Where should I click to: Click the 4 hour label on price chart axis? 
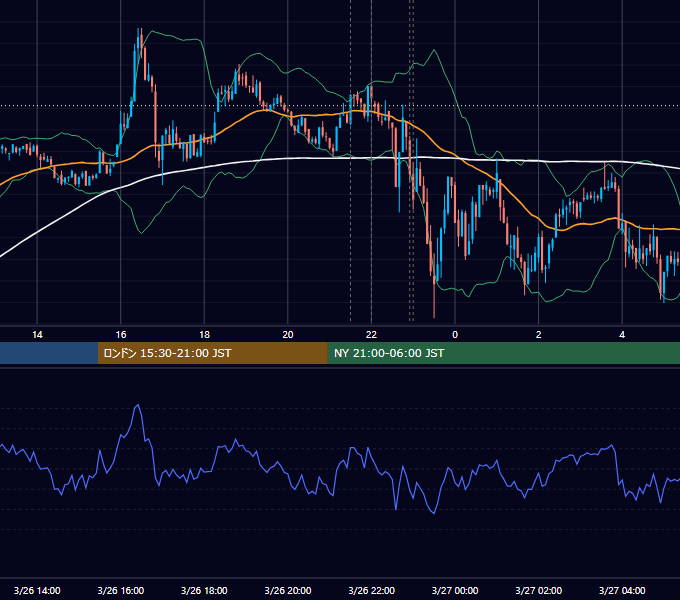(x=622, y=335)
